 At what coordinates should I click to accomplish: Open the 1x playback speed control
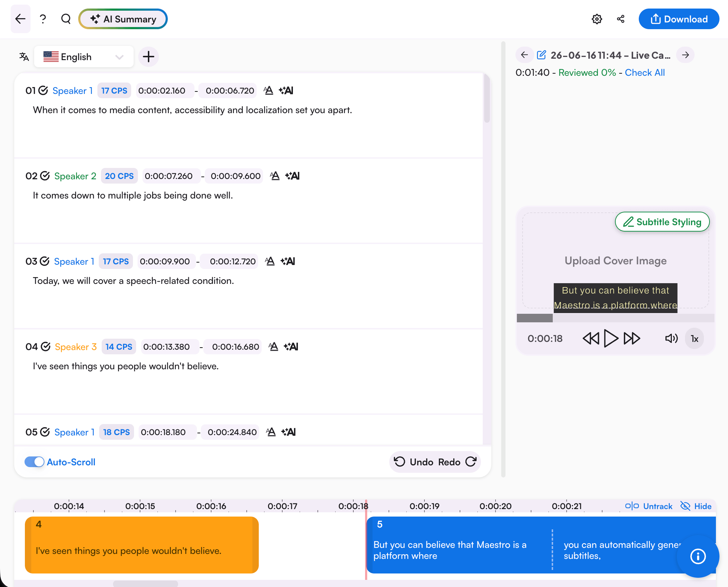click(x=695, y=339)
